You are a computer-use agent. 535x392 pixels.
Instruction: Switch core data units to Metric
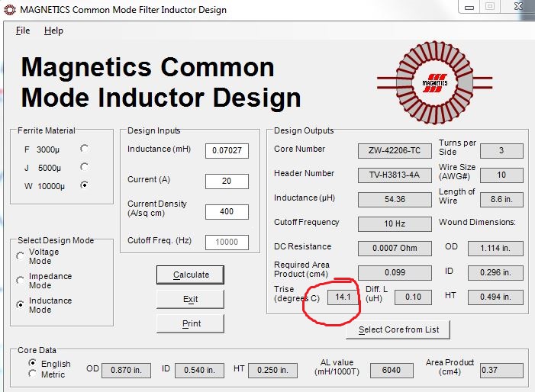click(32, 374)
